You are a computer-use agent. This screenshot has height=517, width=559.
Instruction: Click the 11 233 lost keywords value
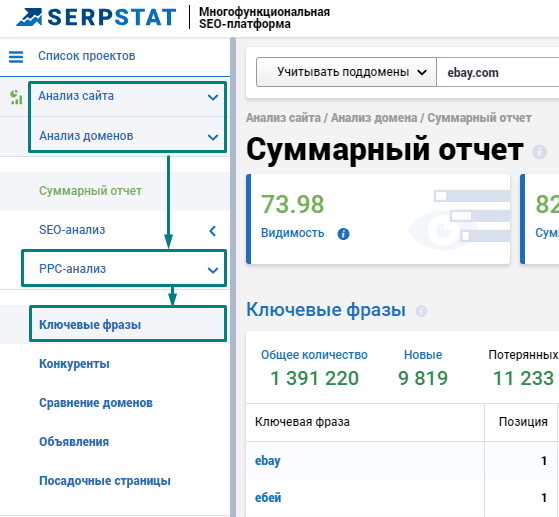[x=523, y=378]
